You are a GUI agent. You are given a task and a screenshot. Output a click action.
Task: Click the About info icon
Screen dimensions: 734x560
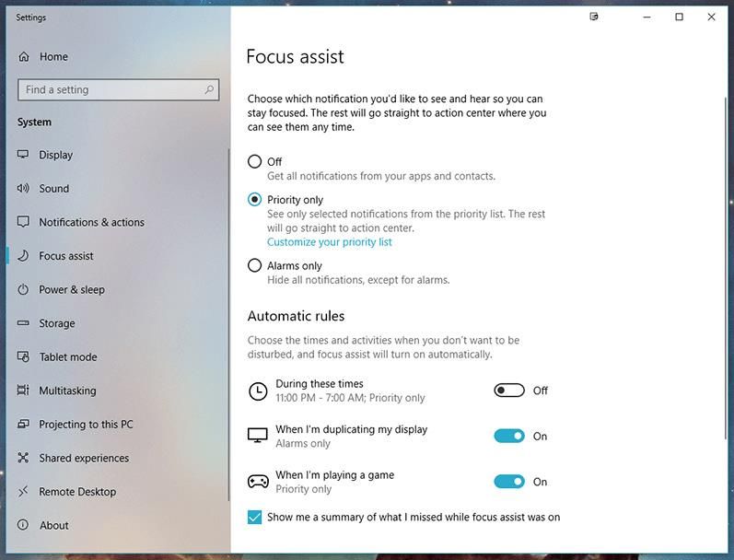coord(23,525)
